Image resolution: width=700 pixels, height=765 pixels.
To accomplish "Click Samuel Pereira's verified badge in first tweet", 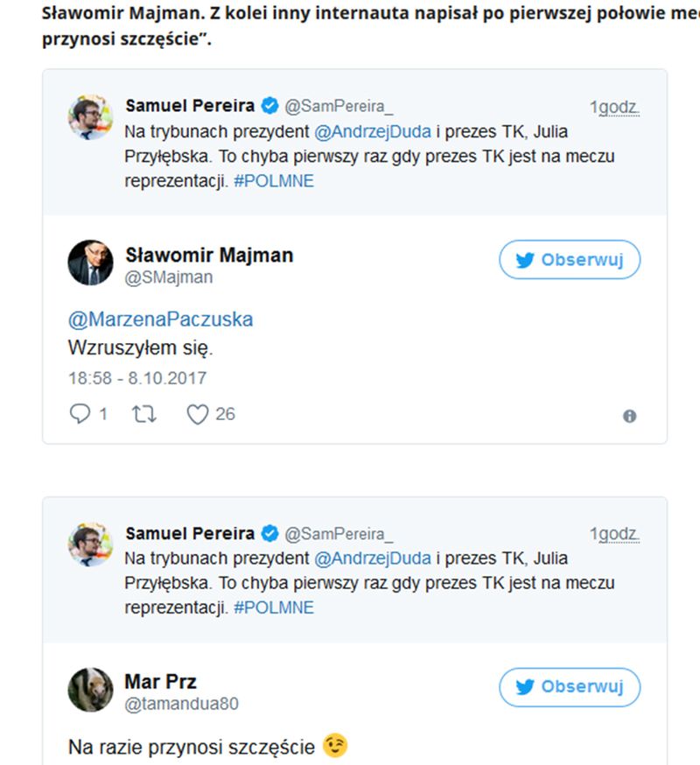I will point(269,106).
